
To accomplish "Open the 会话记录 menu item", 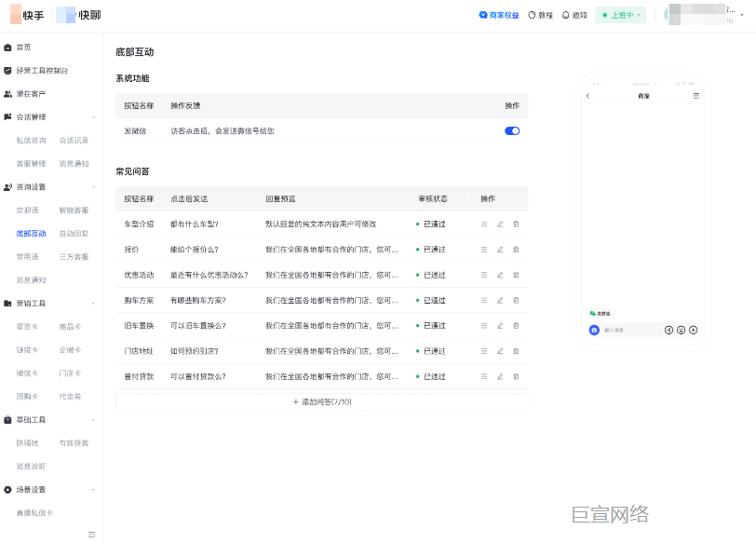I will (74, 141).
